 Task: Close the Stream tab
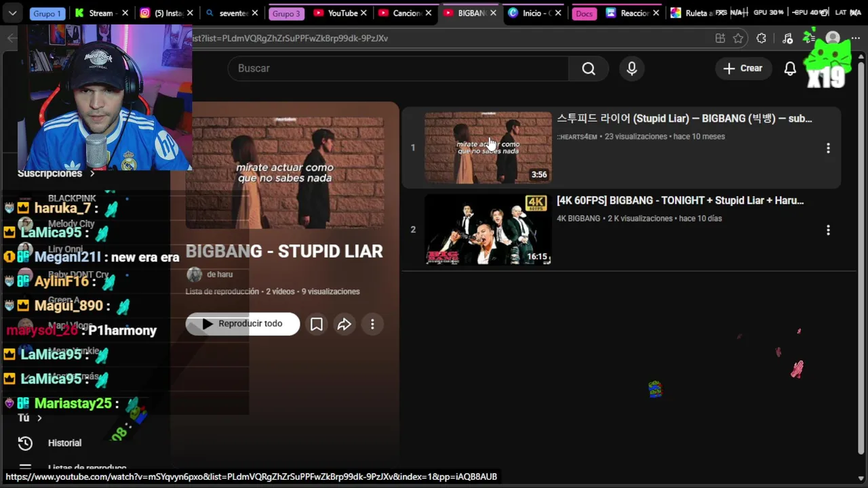125,13
